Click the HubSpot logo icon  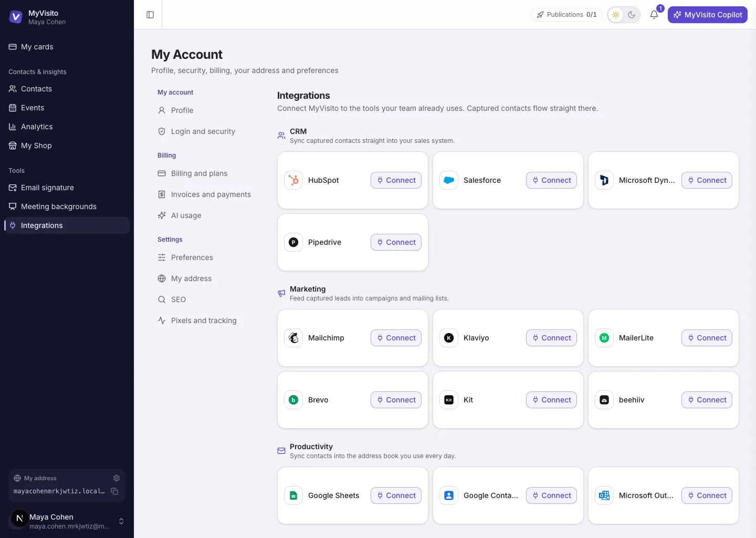point(293,180)
